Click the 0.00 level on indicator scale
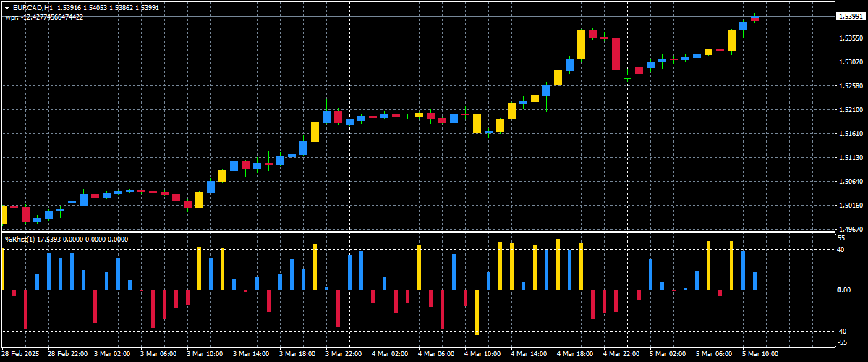Screen dimensions: 868x362 tap(844, 290)
